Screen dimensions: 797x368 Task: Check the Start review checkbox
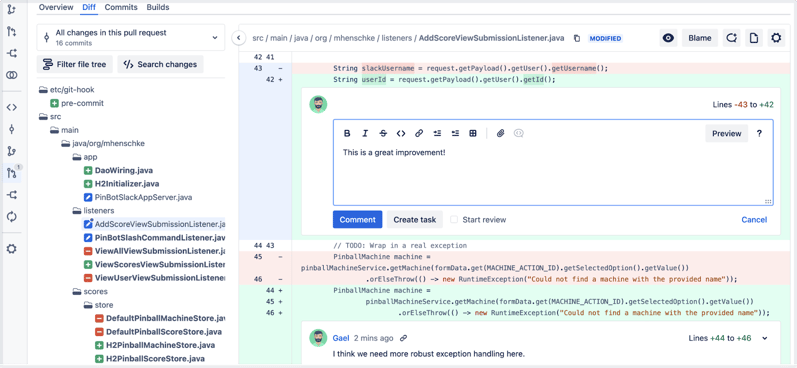454,220
